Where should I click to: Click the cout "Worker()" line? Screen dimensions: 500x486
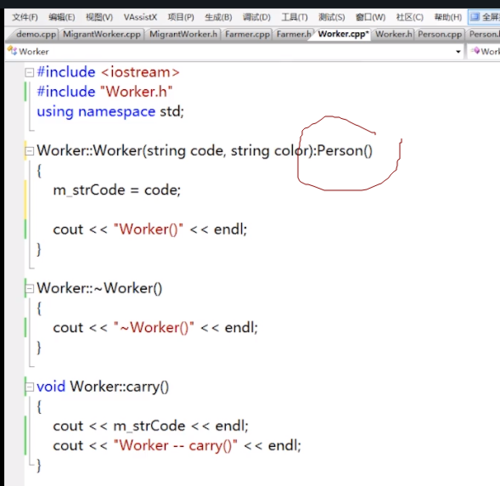pyautogui.click(x=150, y=229)
